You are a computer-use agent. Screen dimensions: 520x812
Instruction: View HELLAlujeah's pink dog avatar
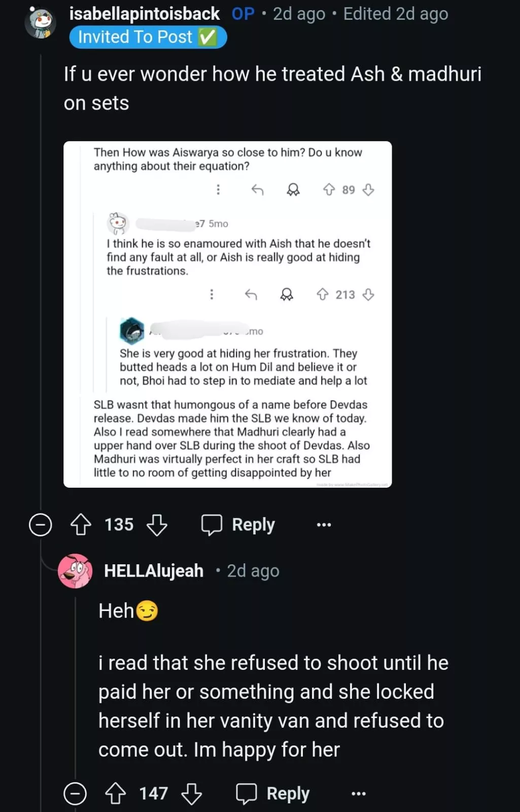[75, 571]
